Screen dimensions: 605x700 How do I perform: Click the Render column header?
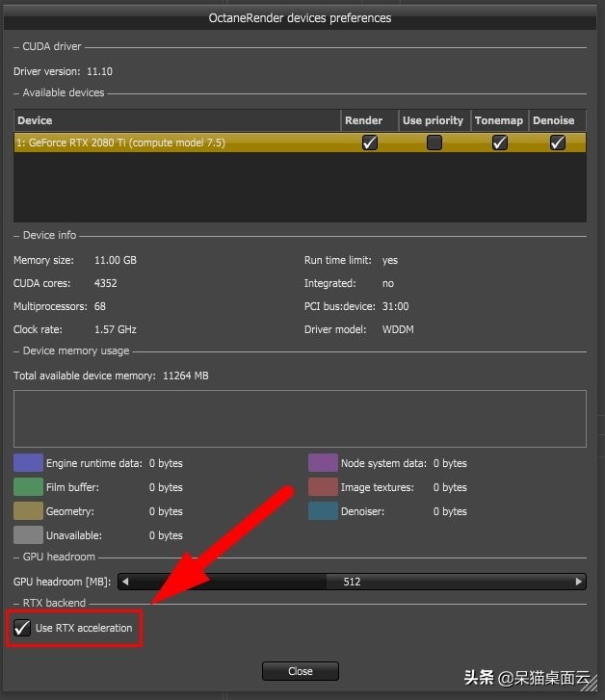tap(364, 120)
